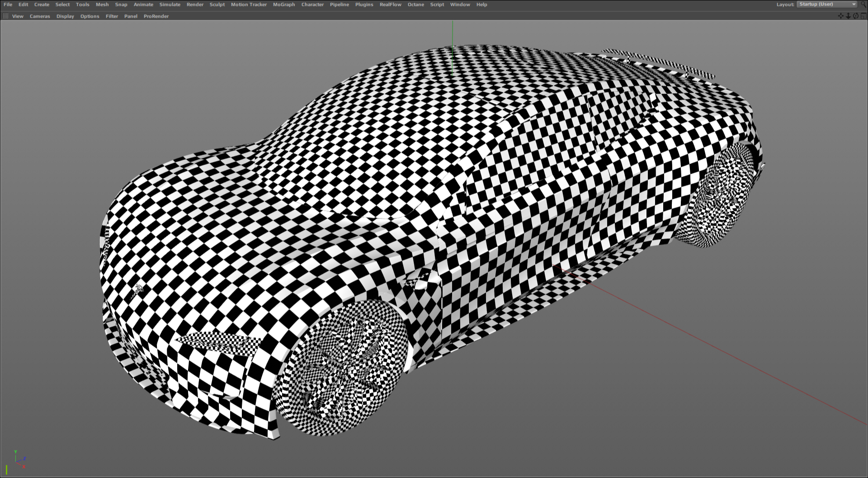Open the Mesh menu

pos(102,5)
